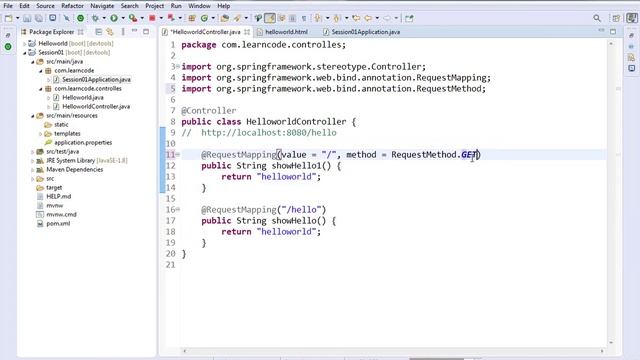
Task: Click the Save All toolbar icon
Action: pos(38,18)
